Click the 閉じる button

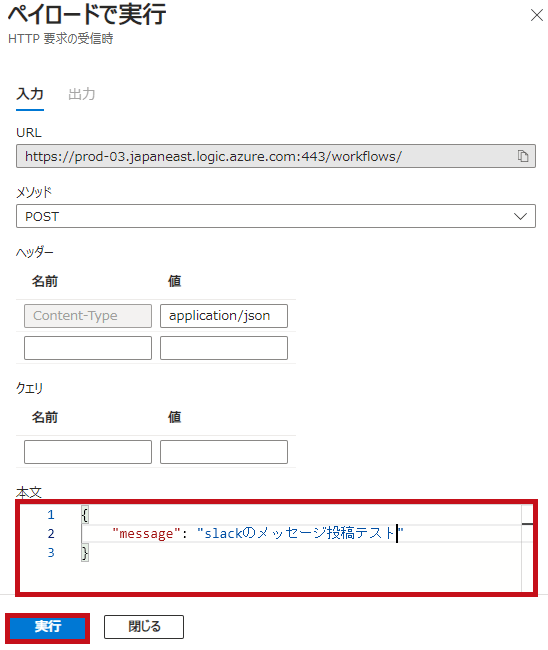tap(144, 627)
